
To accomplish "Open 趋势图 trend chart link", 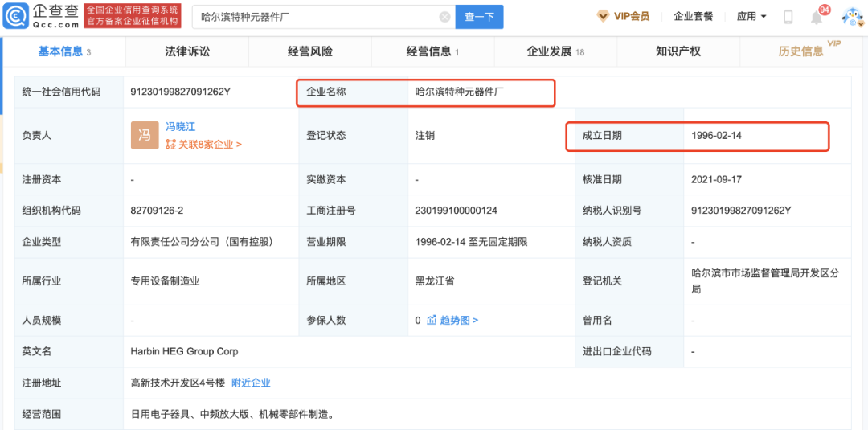I will pos(459,321).
